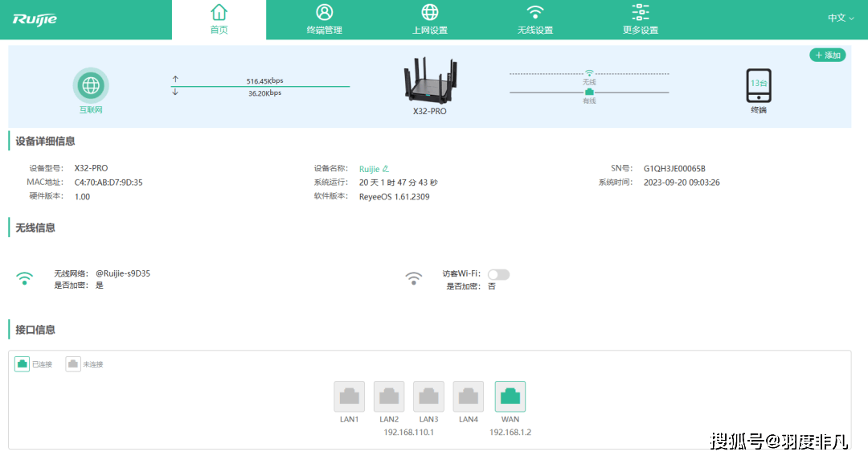Image resolution: width=868 pixels, height=460 pixels.
Task: Go to the 无线设置 tab
Action: (x=535, y=20)
